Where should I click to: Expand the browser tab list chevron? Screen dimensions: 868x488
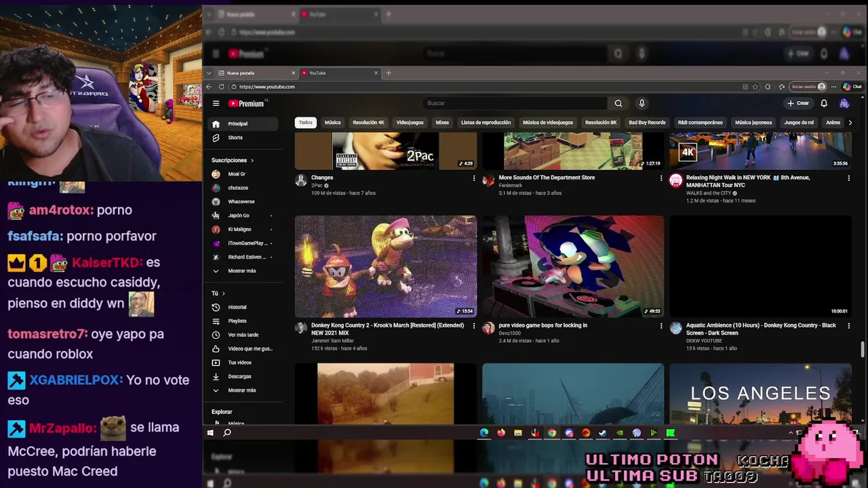click(209, 73)
